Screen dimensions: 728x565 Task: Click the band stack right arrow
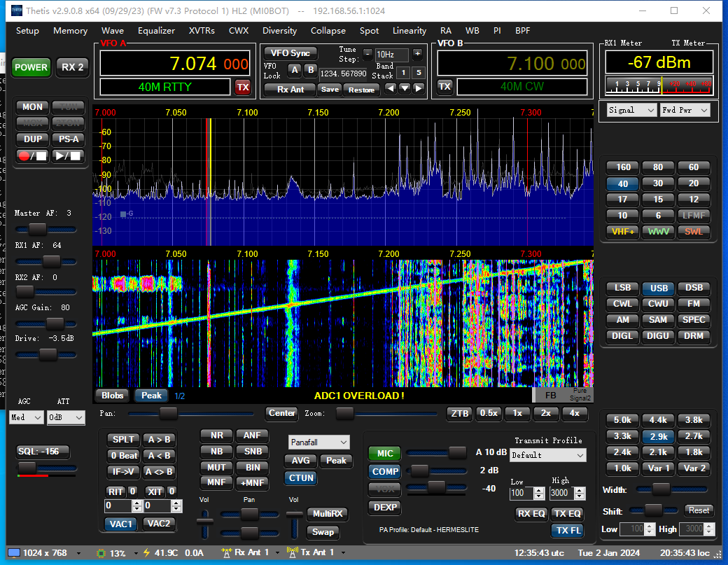pyautogui.click(x=419, y=89)
